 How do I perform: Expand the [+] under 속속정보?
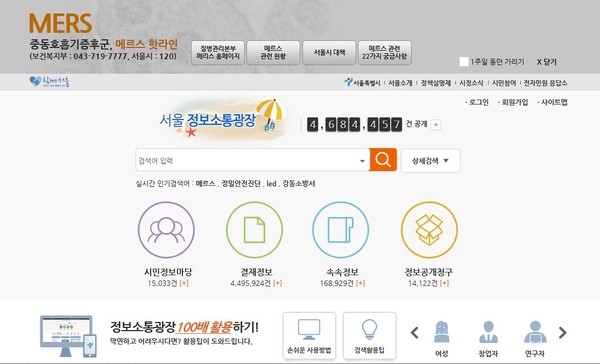[360, 283]
